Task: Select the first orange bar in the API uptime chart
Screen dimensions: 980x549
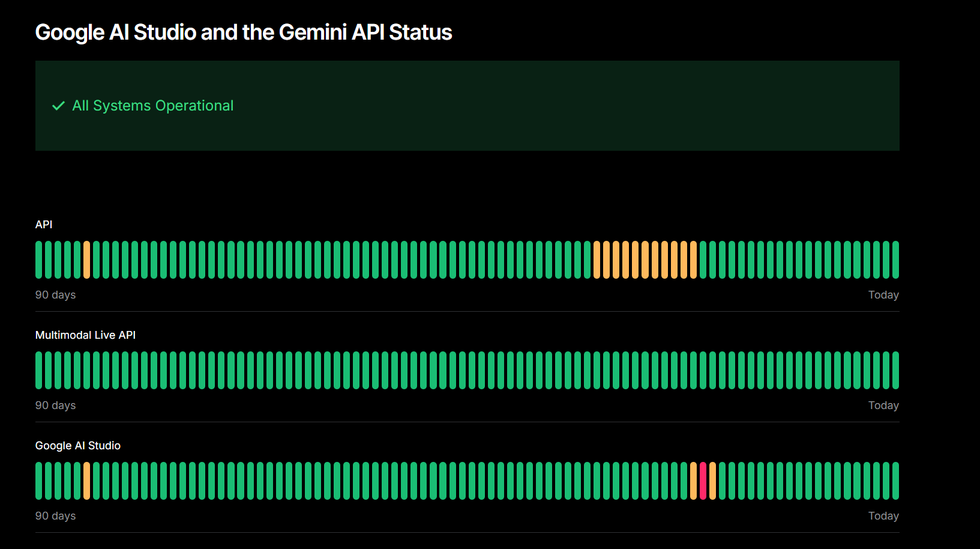Action: pyautogui.click(x=597, y=259)
